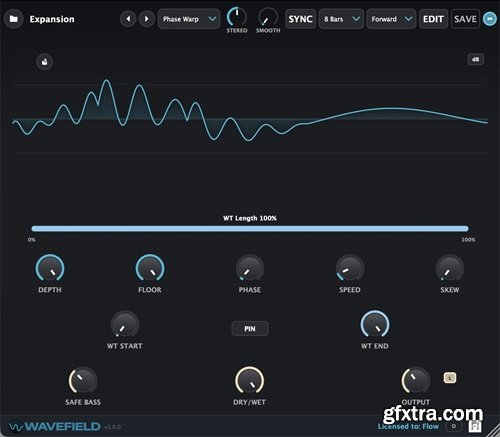Click the SPEED knob
Screen dimensions: 500x437
point(350,269)
